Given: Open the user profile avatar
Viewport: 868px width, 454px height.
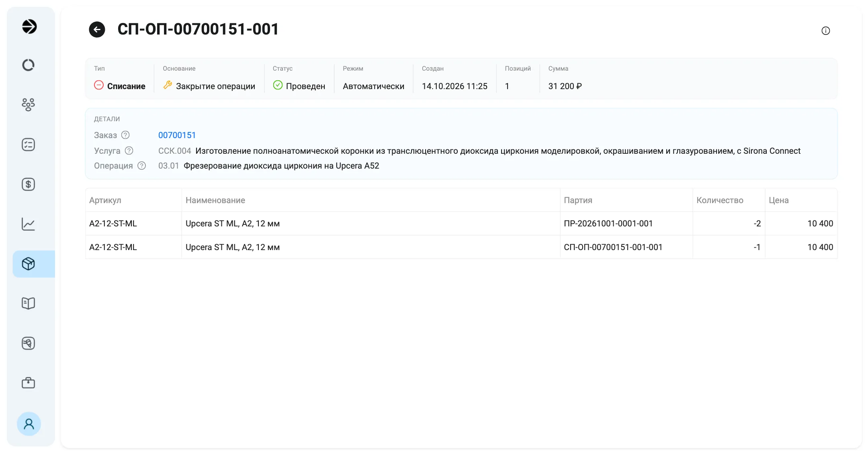Looking at the screenshot, I should pyautogui.click(x=29, y=424).
